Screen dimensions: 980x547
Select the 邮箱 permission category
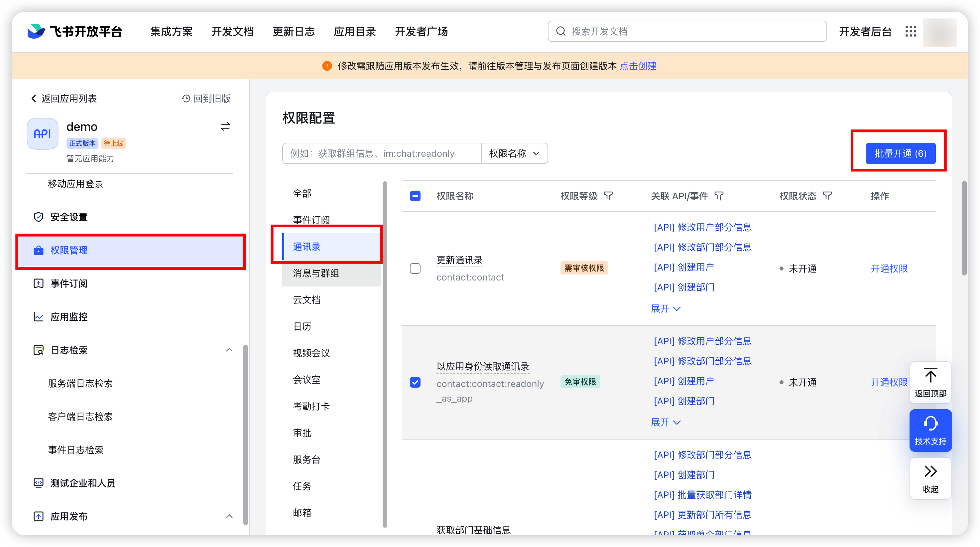[332, 513]
